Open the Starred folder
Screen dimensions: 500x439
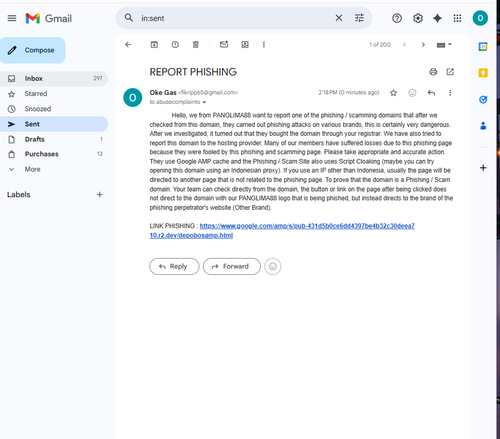click(x=54, y=94)
